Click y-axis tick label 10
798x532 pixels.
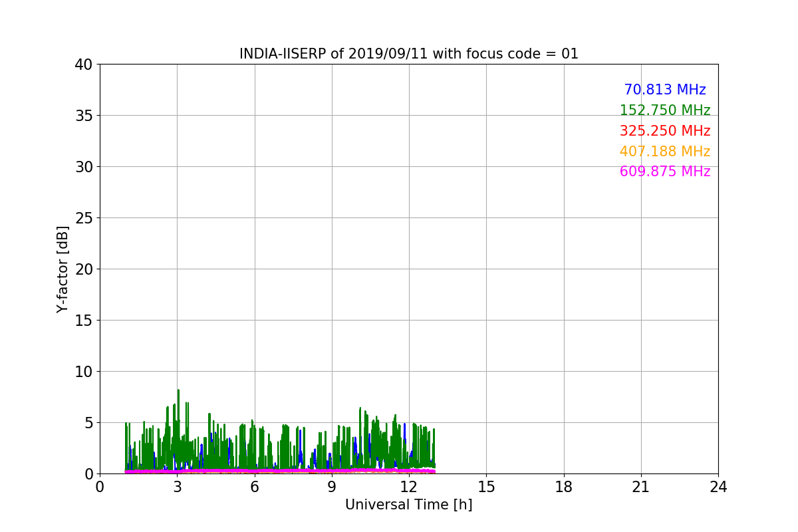click(84, 372)
